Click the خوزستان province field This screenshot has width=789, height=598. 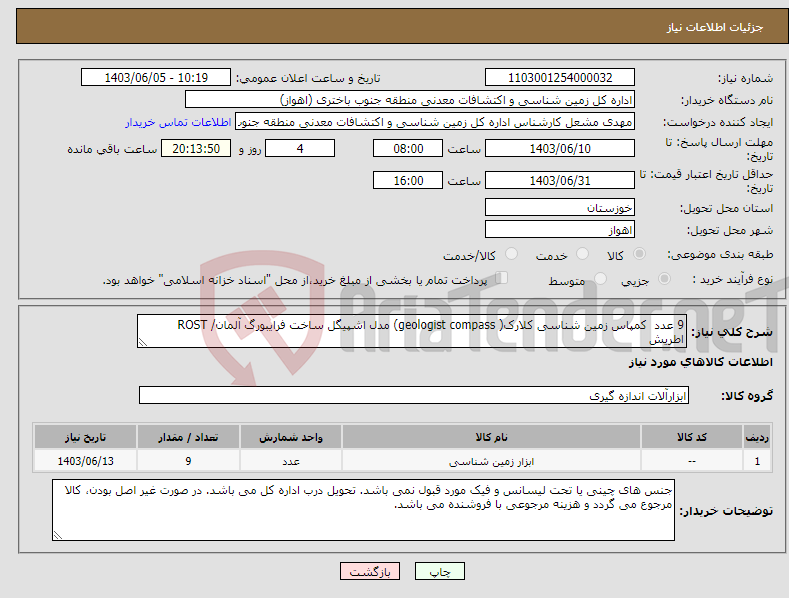[560, 207]
